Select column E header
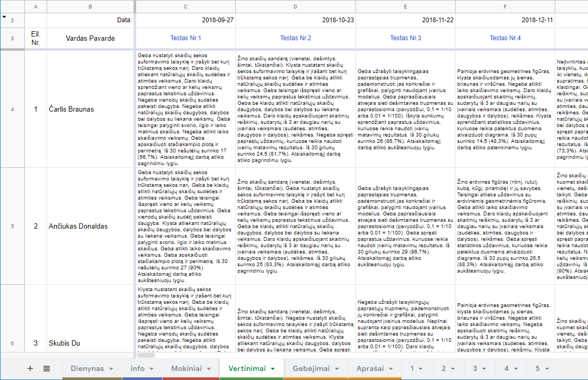 click(x=405, y=7)
